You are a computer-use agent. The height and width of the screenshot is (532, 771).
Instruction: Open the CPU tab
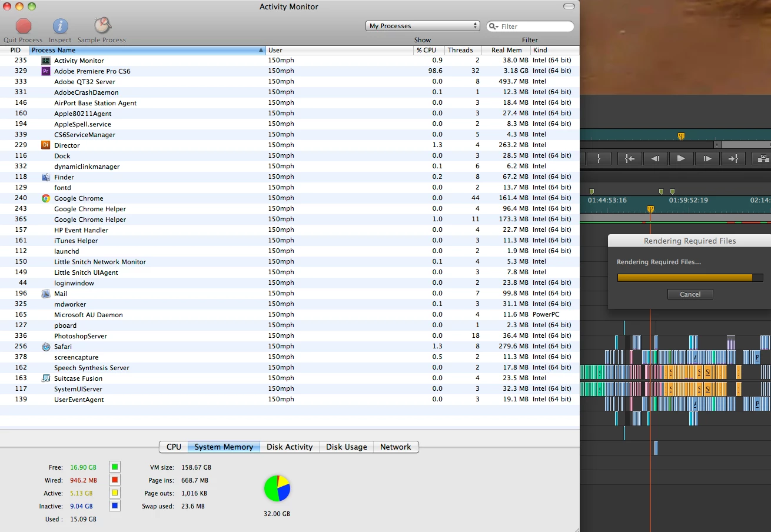[x=174, y=447]
